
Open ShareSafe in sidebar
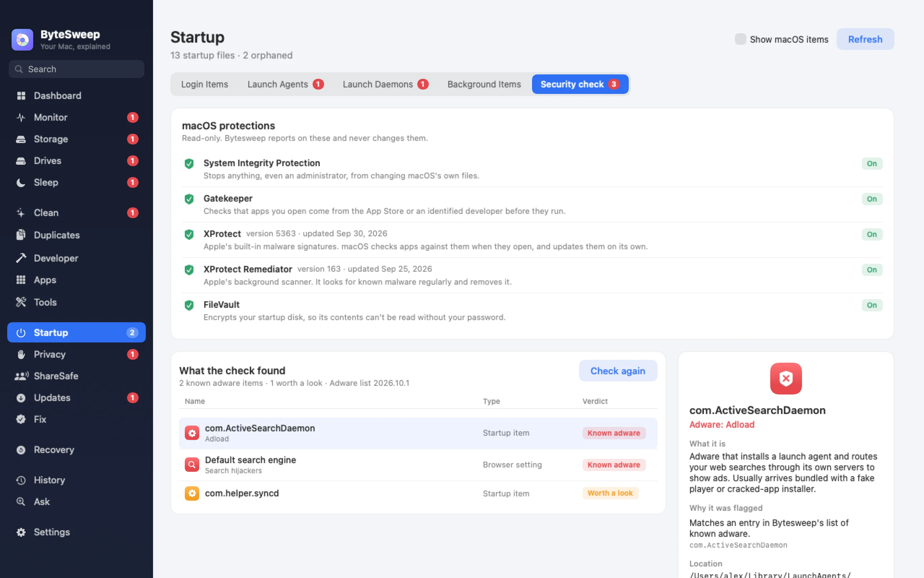click(x=77, y=376)
